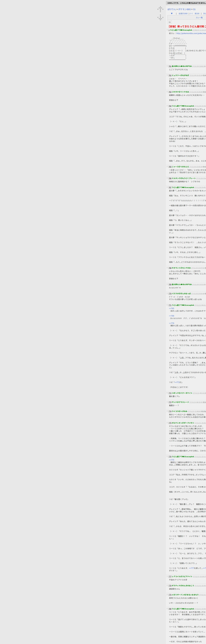Open the ぽけりん breadcrumb link
The image size is (206, 644).
click(x=172, y=9)
